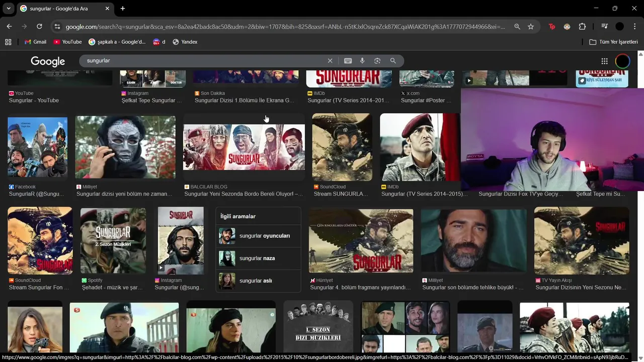Open the media controls music-list icon
644x362 pixels.
(605, 27)
